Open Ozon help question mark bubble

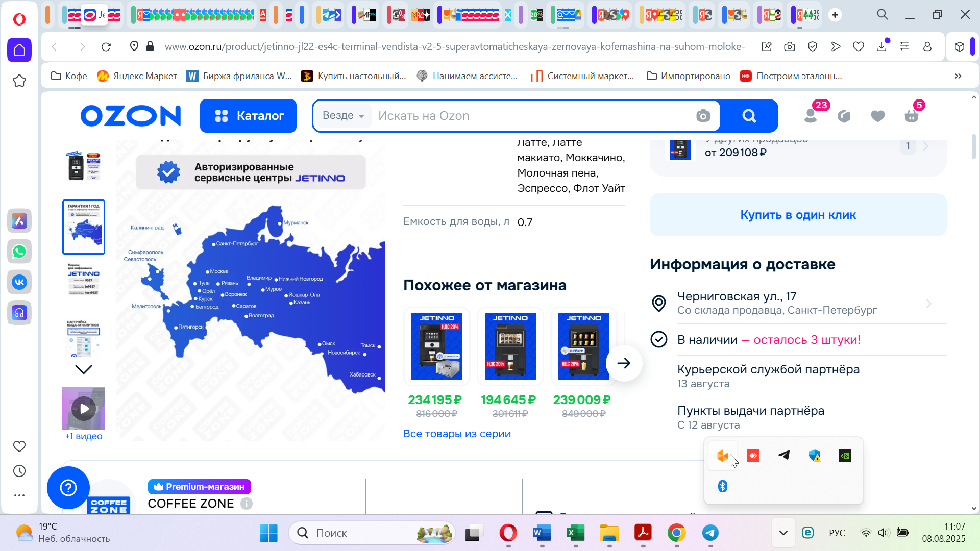click(68, 488)
